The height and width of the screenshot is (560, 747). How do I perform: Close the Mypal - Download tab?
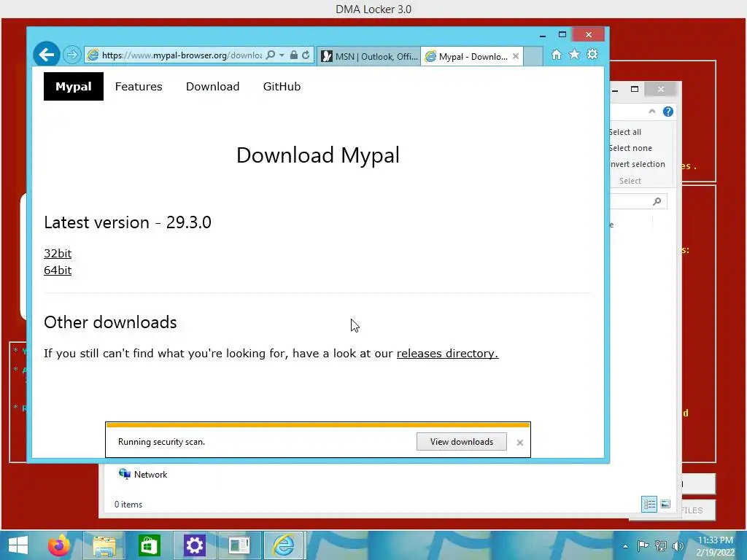516,56
